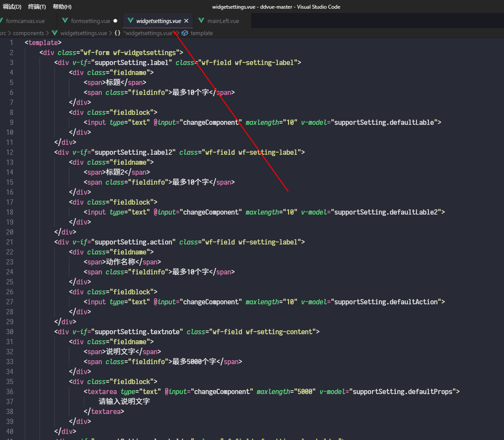Image resolution: width=504 pixels, height=440 pixels.
Task: Click "wf-field wf-setting-content" class value
Action: click(262, 332)
